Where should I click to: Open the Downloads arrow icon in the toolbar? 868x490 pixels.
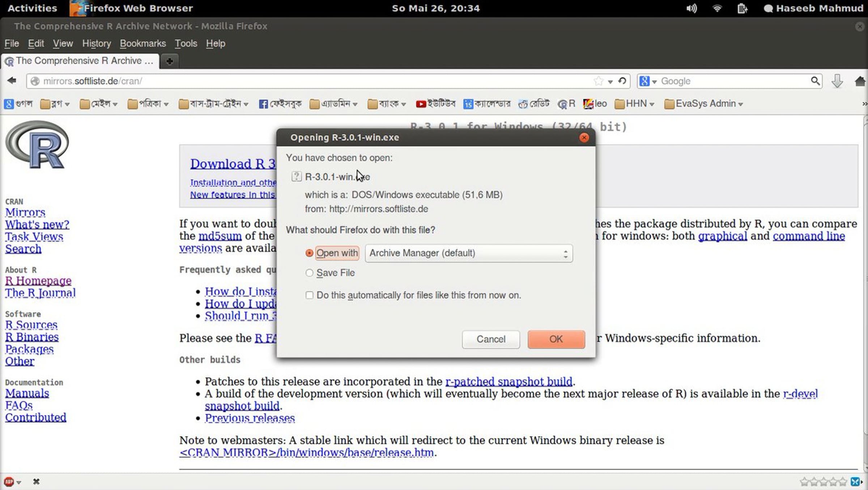pos(837,81)
